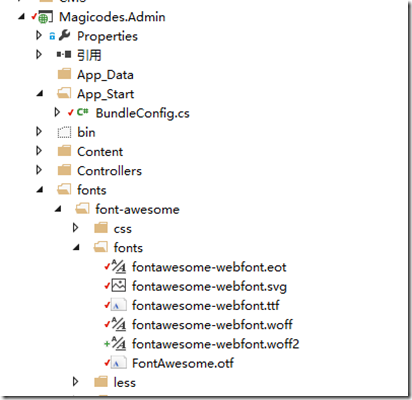Screen dimensions: 412x400
Task: Collapse the Magicodes.Admin project node
Action: click(x=21, y=16)
